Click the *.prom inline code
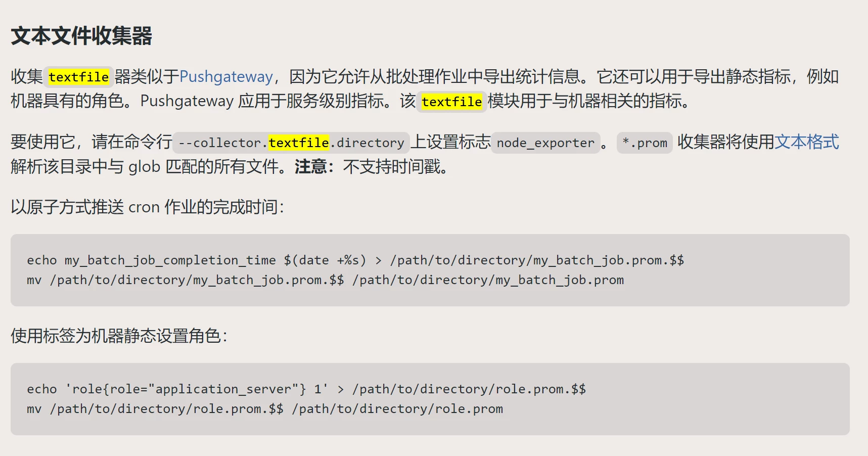 tap(645, 143)
